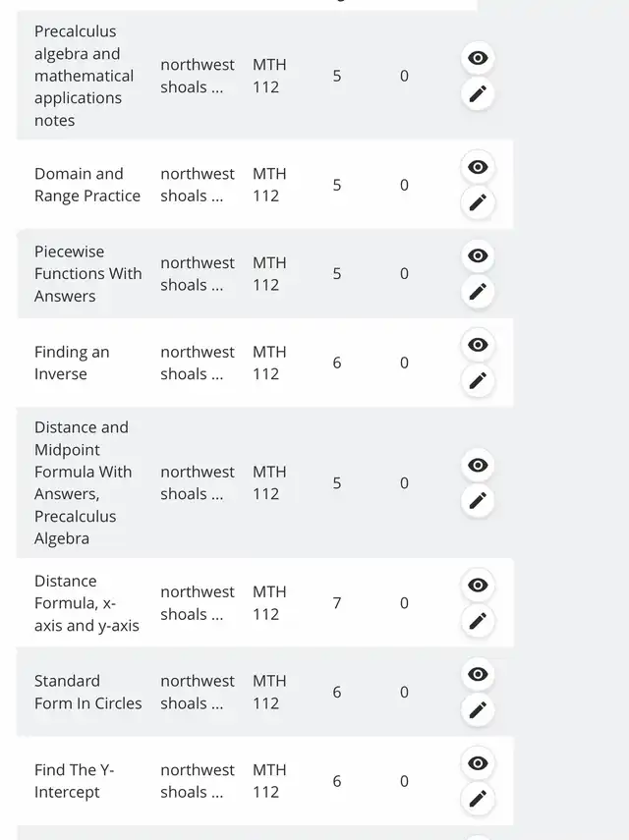
Task: Edit Domain and Range Practice with pencil
Action: pyautogui.click(x=478, y=202)
